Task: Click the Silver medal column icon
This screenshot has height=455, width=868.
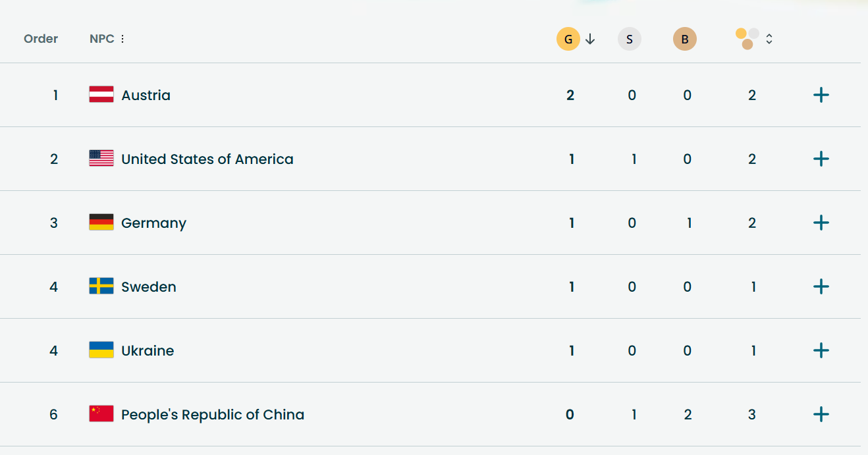Action: point(629,40)
